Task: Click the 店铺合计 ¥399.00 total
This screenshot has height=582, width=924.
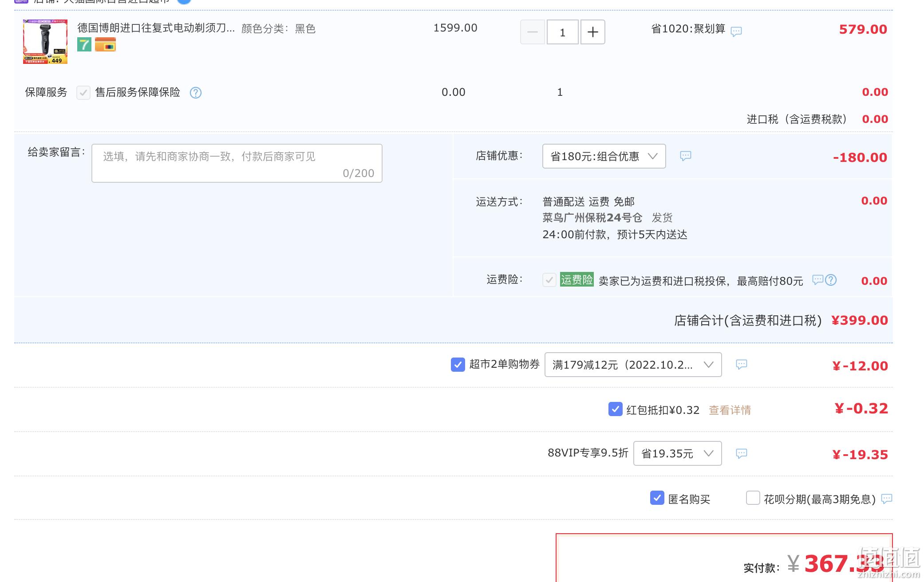Action: (x=859, y=320)
